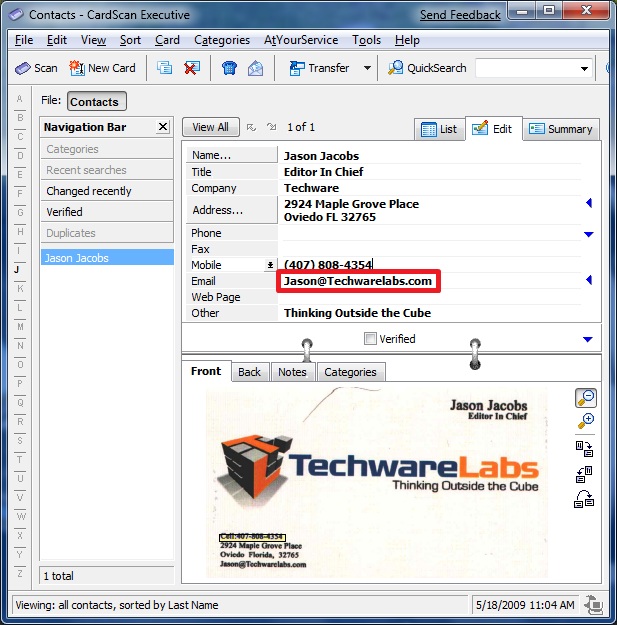Jump to letter J in index
This screenshot has width=617, height=625.
tap(17, 269)
